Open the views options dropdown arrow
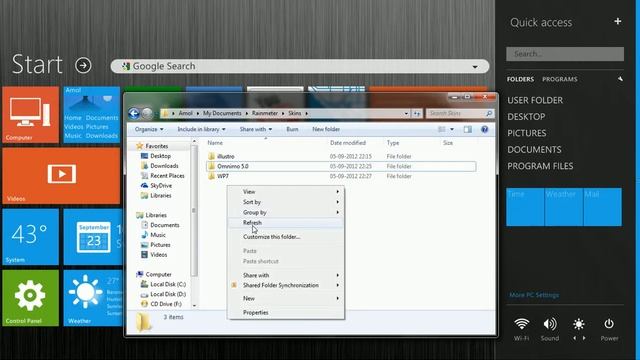The image size is (640, 360). click(x=452, y=129)
